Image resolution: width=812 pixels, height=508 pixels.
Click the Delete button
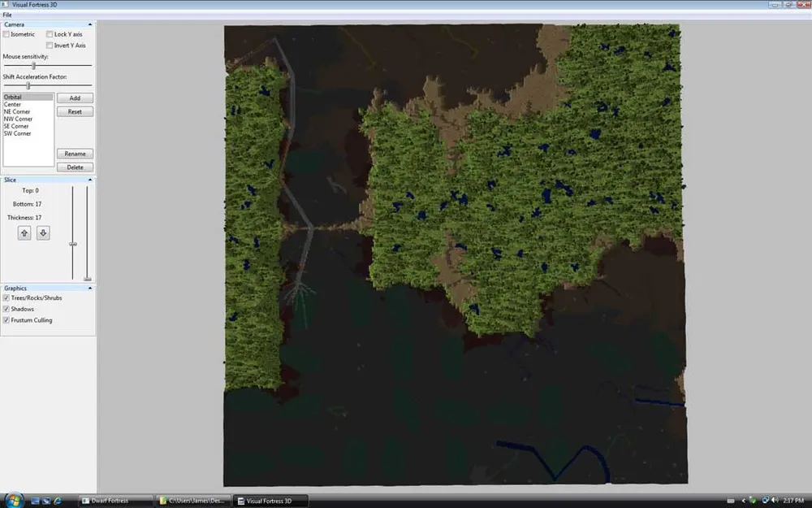click(75, 167)
